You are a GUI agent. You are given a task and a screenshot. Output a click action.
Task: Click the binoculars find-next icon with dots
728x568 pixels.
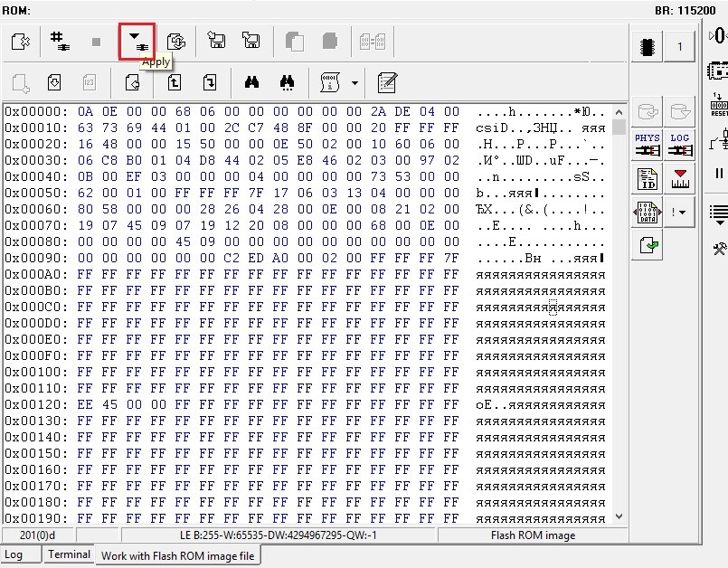pos(288,82)
